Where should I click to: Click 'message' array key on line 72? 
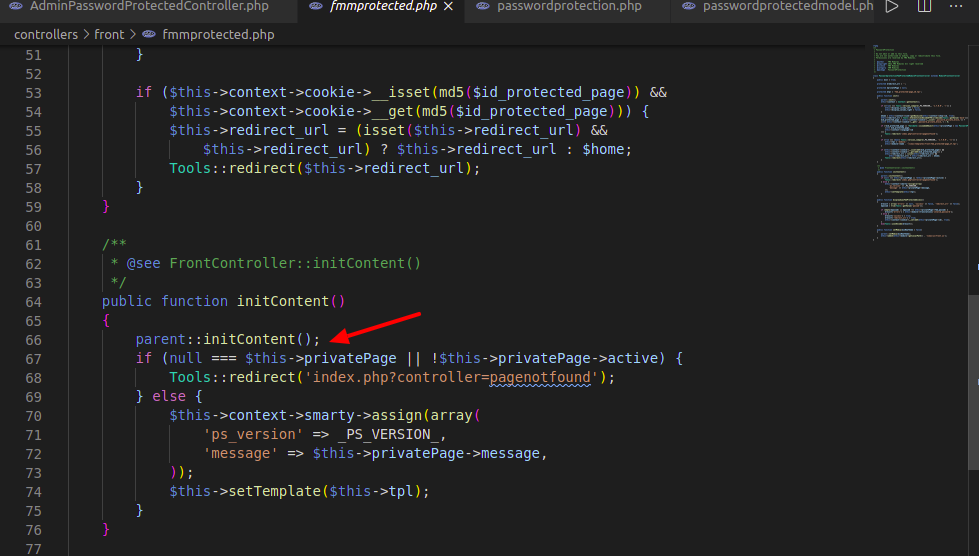pos(240,454)
